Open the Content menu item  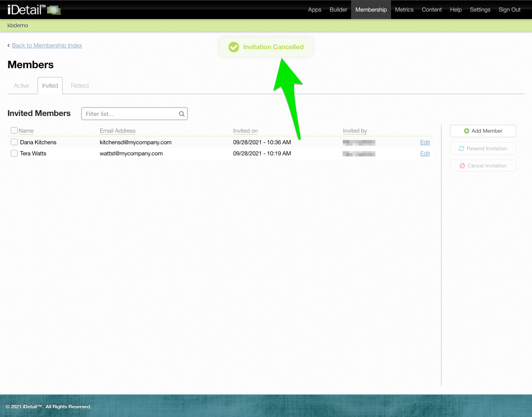pyautogui.click(x=431, y=9)
